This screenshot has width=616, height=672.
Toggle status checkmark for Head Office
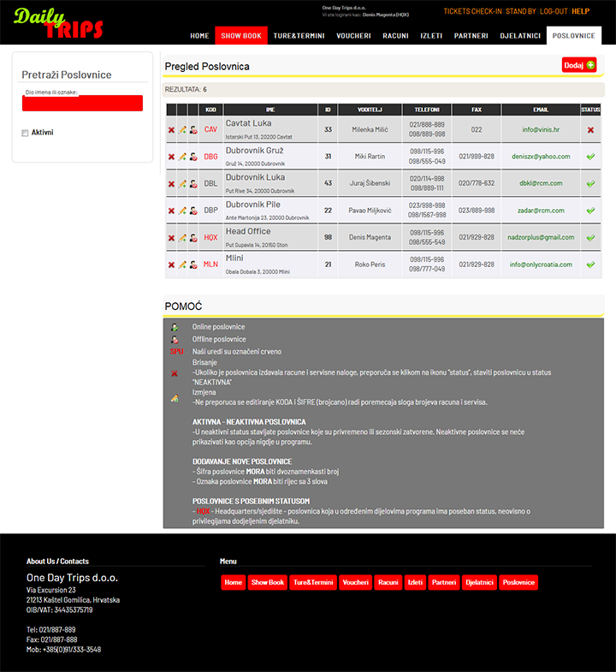pyautogui.click(x=590, y=238)
